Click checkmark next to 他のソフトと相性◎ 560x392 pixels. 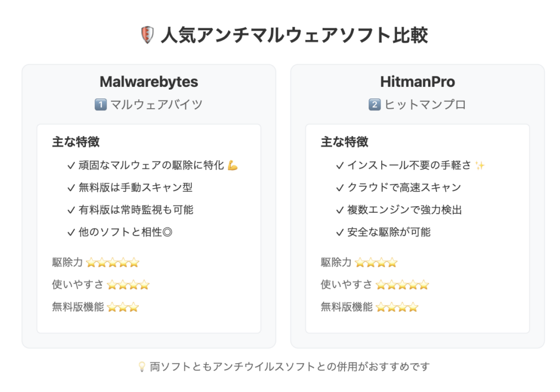71,232
